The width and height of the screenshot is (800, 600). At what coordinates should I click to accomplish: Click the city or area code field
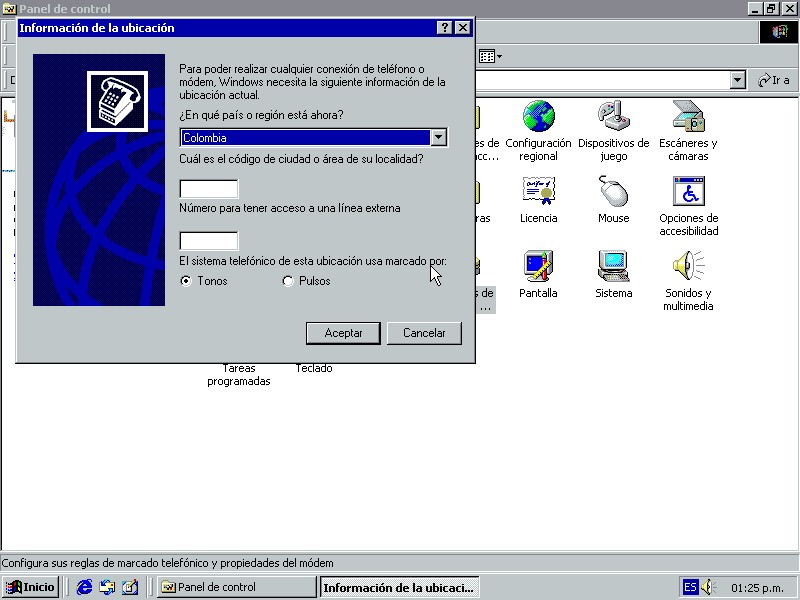click(209, 189)
